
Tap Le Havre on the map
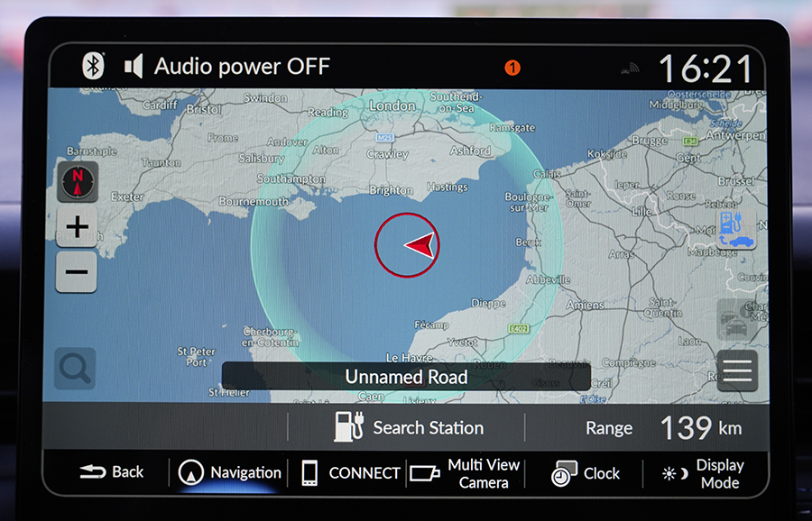(x=409, y=358)
